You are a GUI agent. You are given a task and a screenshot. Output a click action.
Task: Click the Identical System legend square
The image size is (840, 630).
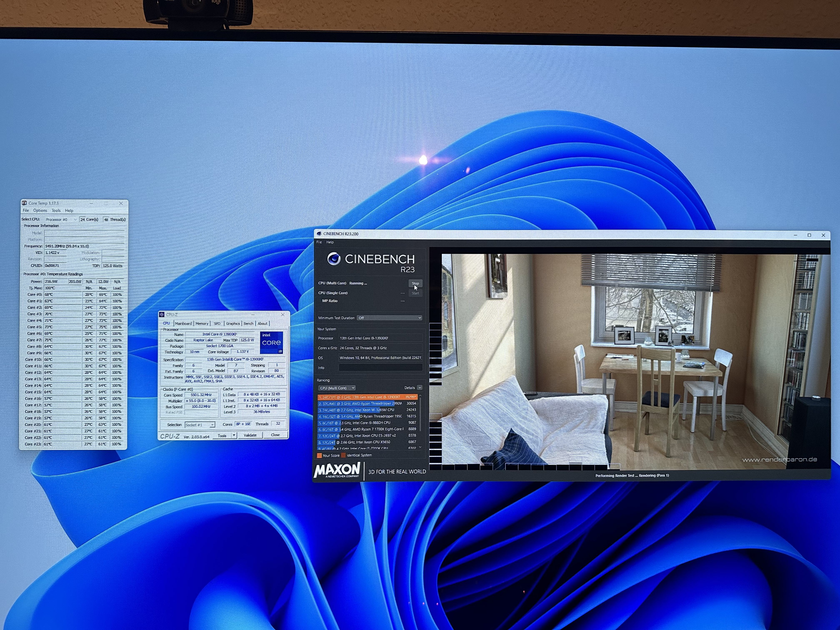click(343, 455)
